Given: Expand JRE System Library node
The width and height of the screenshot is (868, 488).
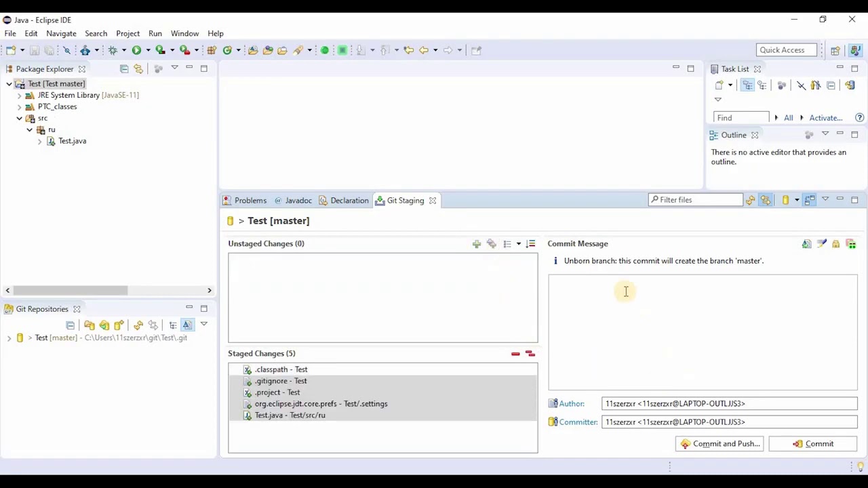Looking at the screenshot, I should click(20, 96).
